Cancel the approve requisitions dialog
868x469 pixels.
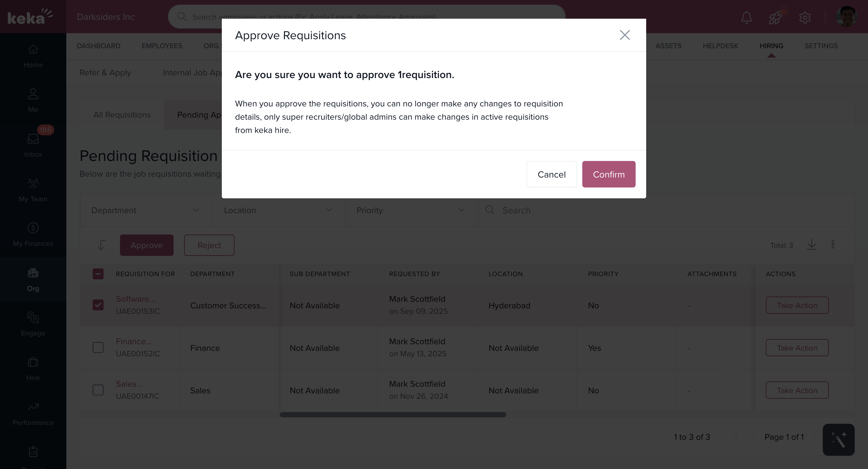[x=551, y=174]
